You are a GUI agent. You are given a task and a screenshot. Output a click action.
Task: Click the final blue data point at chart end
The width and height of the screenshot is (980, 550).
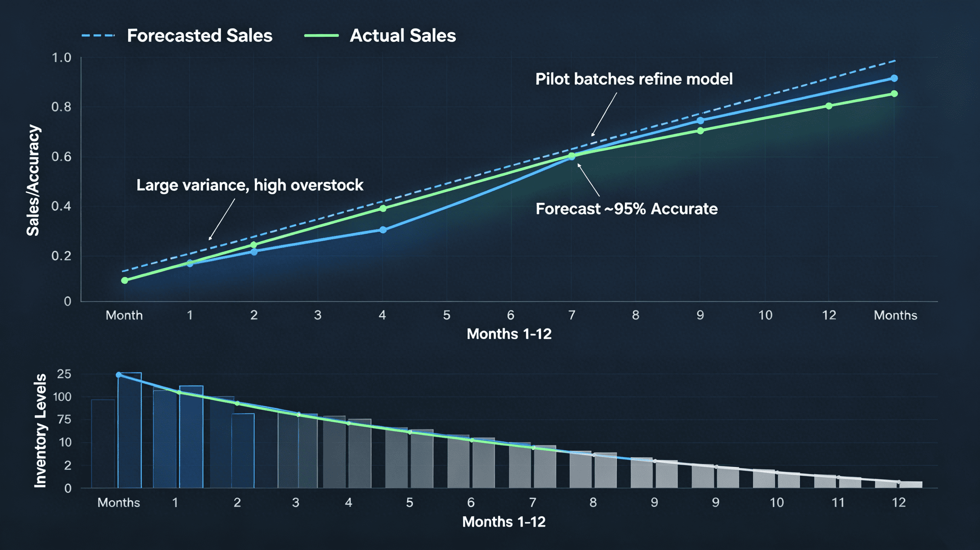894,79
